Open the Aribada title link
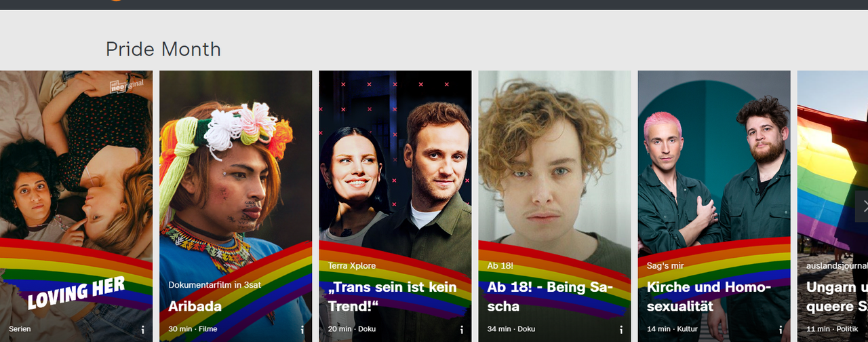This screenshot has width=868, height=342. click(x=195, y=306)
